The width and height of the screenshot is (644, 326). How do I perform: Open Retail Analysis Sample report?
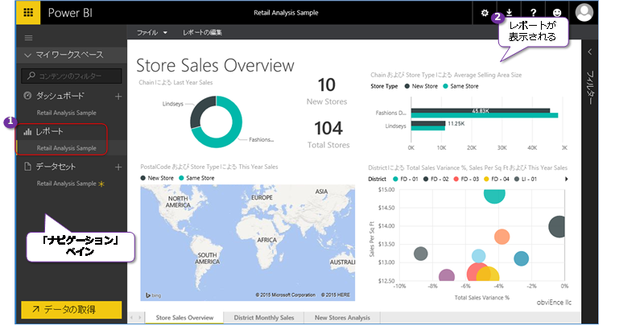67,148
